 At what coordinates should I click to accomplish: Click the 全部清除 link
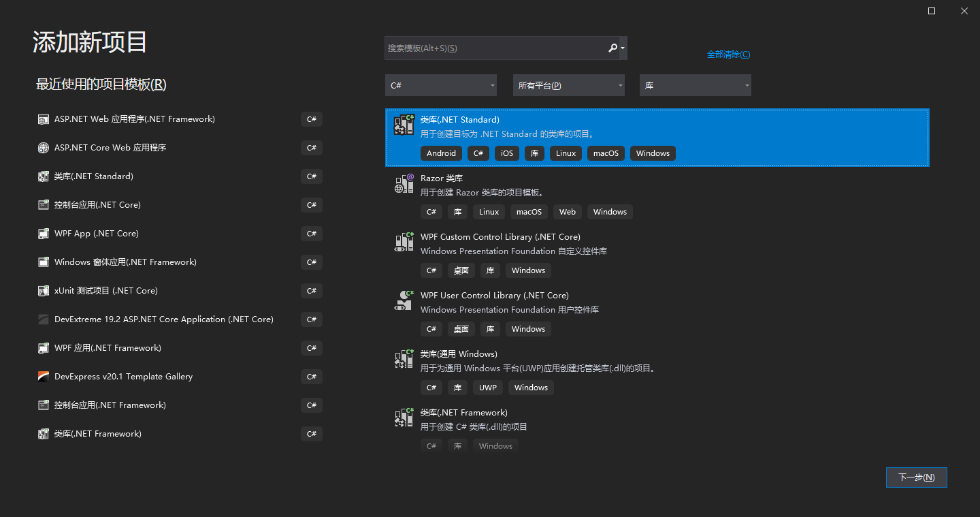pyautogui.click(x=728, y=54)
